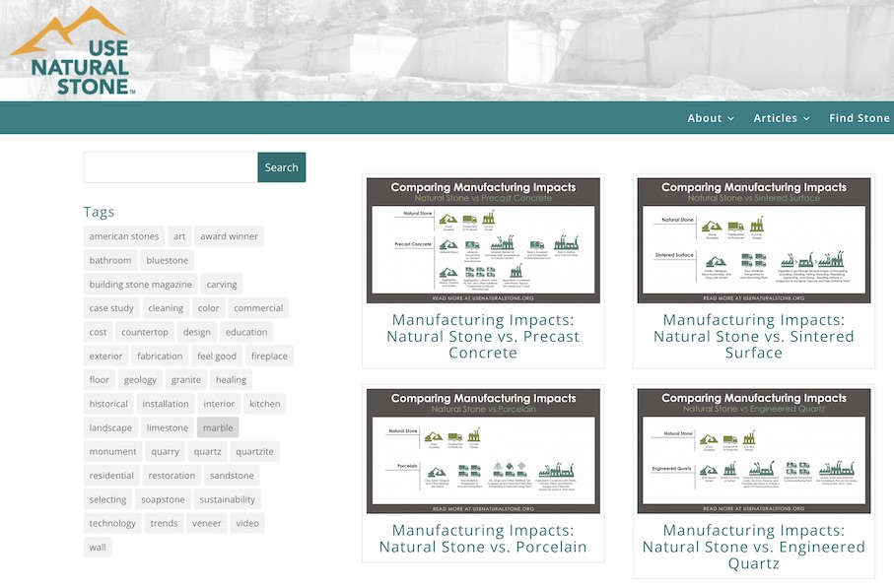Select the quartzite tag
The width and height of the screenshot is (894, 588).
(254, 452)
